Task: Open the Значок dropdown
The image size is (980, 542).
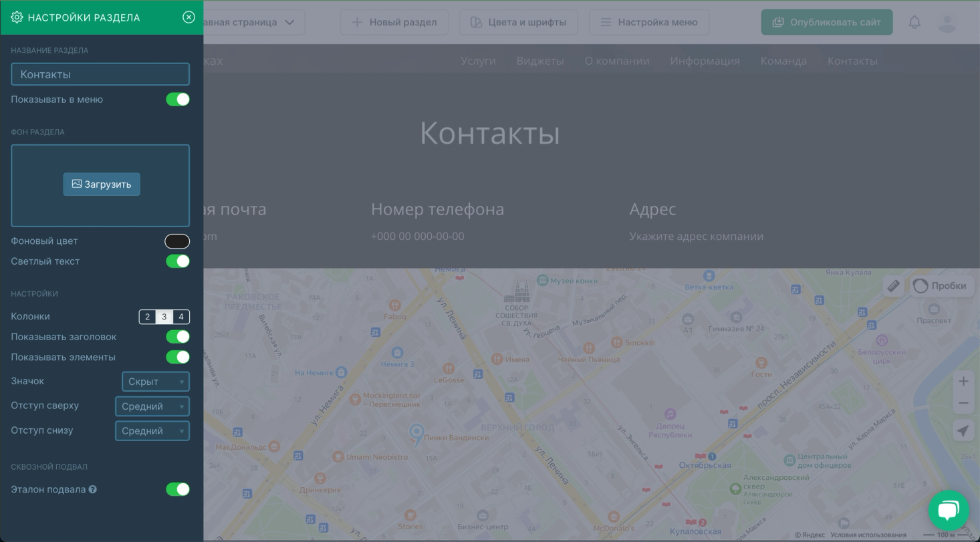Action: [156, 382]
